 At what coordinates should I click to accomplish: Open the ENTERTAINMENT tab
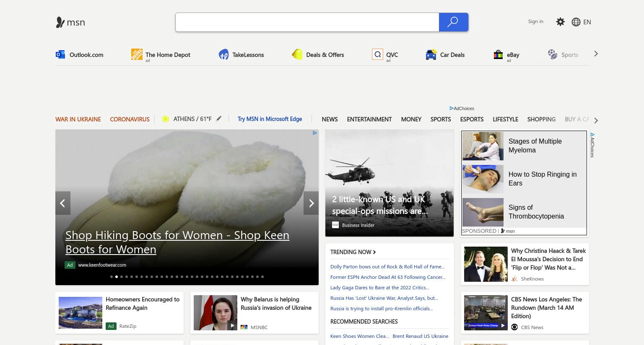[369, 119]
